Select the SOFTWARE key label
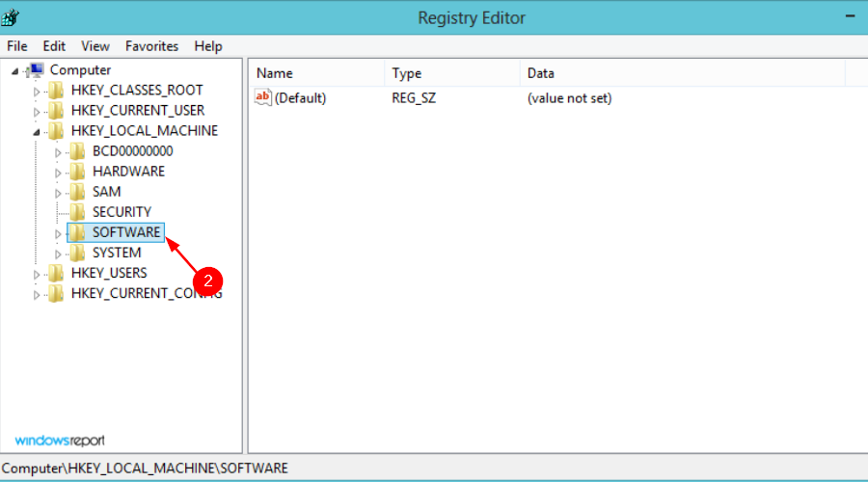This screenshot has height=482, width=868. (126, 232)
